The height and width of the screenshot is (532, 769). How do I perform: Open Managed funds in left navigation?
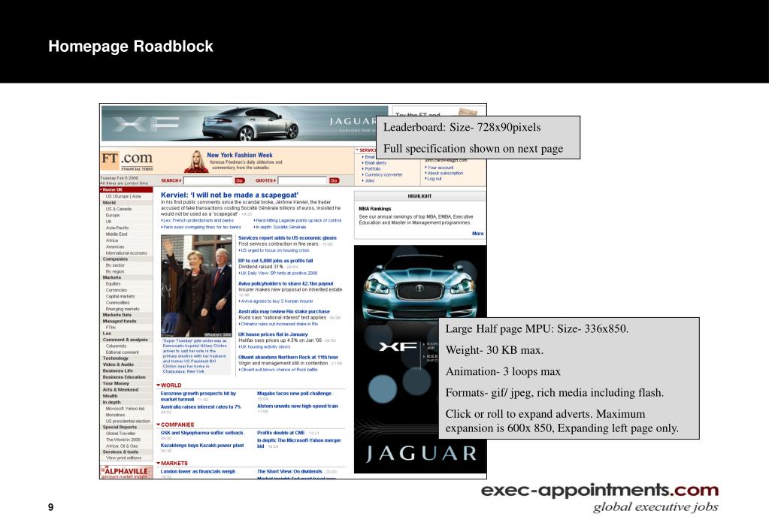coord(120,321)
